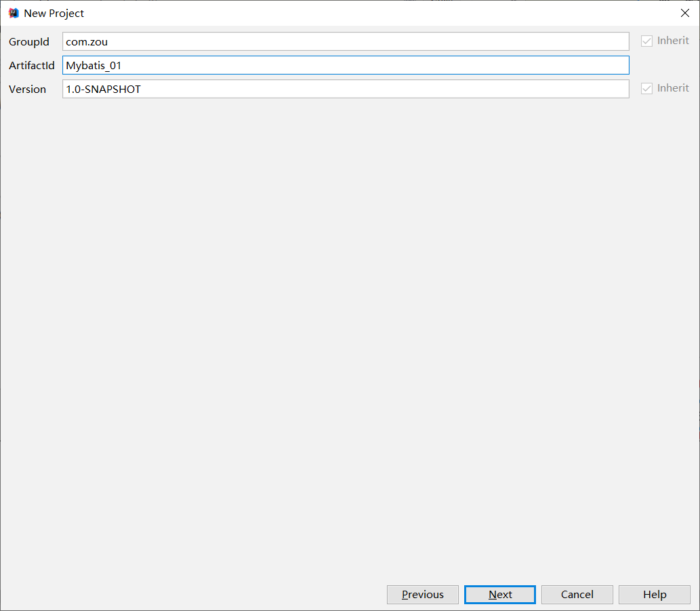Close the New Project dialog window
Image resolution: width=700 pixels, height=611 pixels.
(x=685, y=13)
